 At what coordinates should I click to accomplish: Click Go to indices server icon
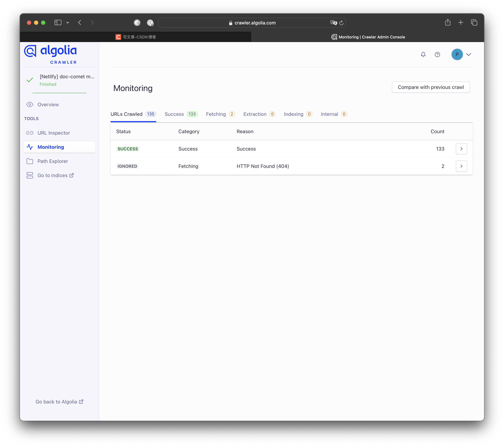point(30,175)
